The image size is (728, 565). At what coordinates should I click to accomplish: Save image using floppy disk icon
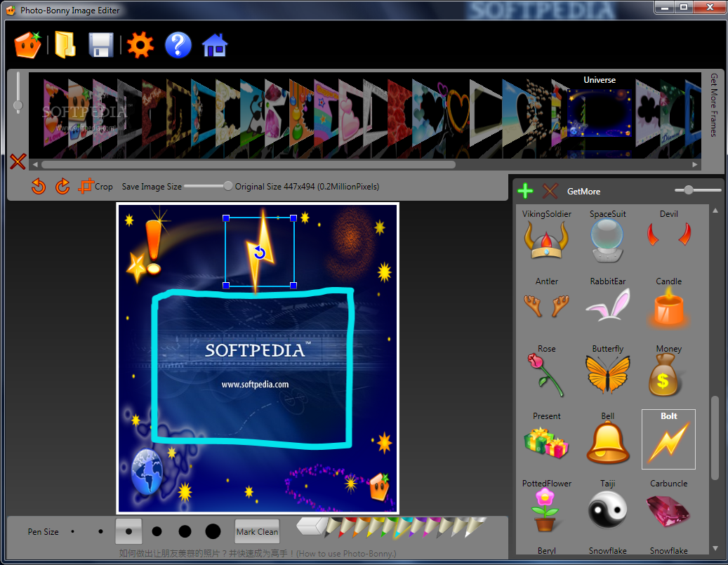tap(101, 45)
